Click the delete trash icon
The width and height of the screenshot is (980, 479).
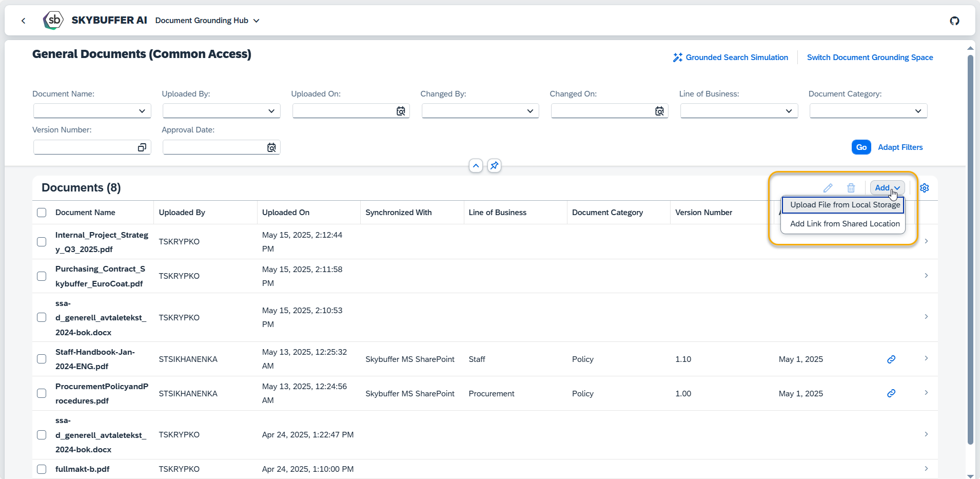[x=851, y=188]
